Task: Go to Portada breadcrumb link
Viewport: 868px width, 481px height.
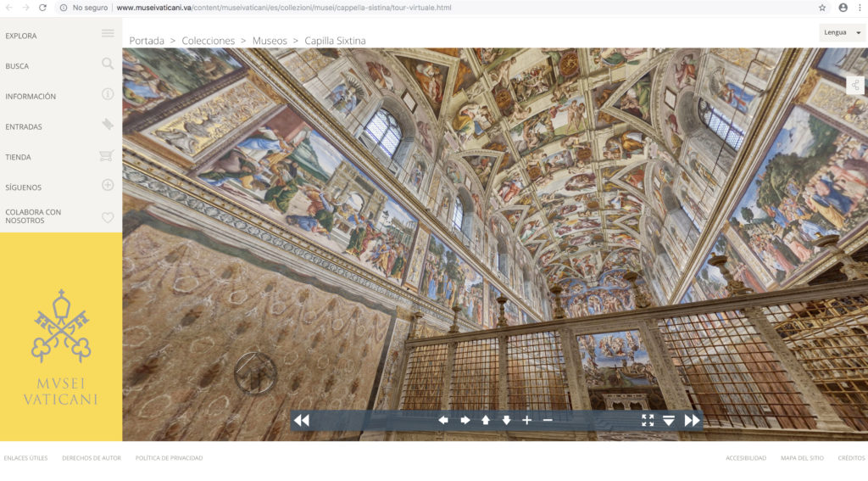Action: coord(147,41)
